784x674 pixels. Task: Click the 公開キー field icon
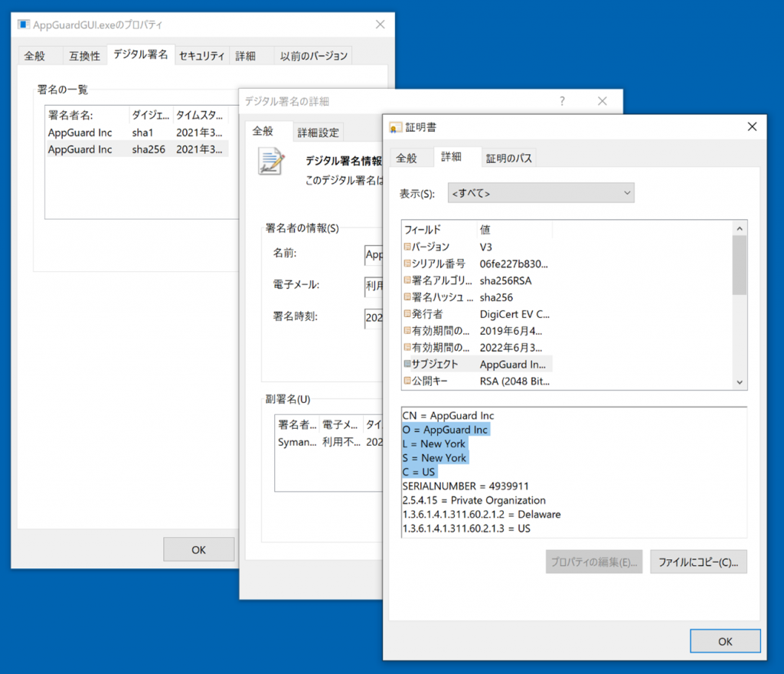(407, 381)
